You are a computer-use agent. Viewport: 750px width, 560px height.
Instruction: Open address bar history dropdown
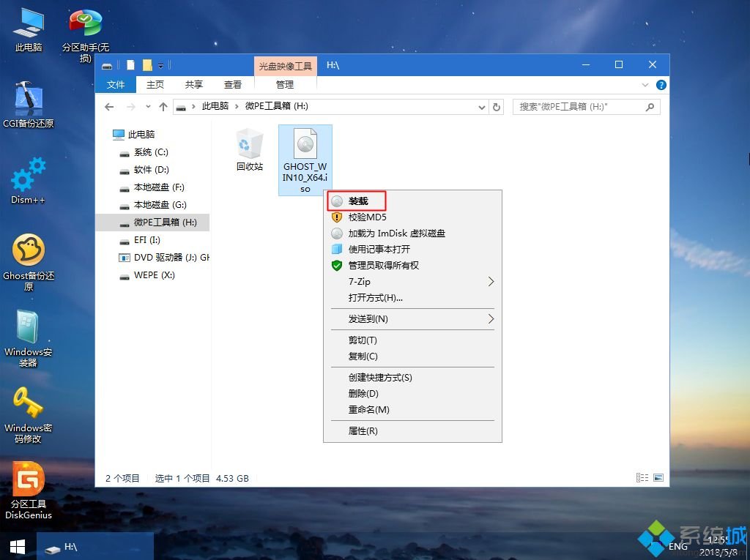(481, 107)
